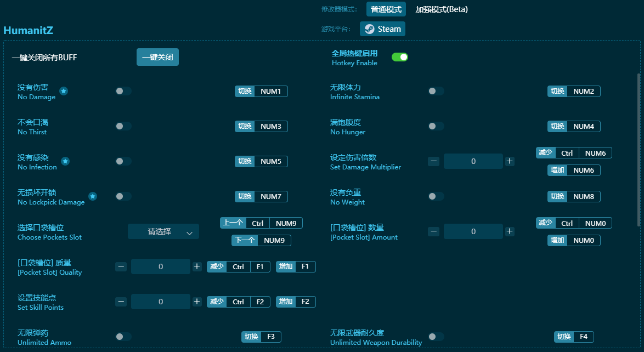Click 下一个 NUM9 for next pocket slot
This screenshot has width=644, height=352.
[262, 240]
